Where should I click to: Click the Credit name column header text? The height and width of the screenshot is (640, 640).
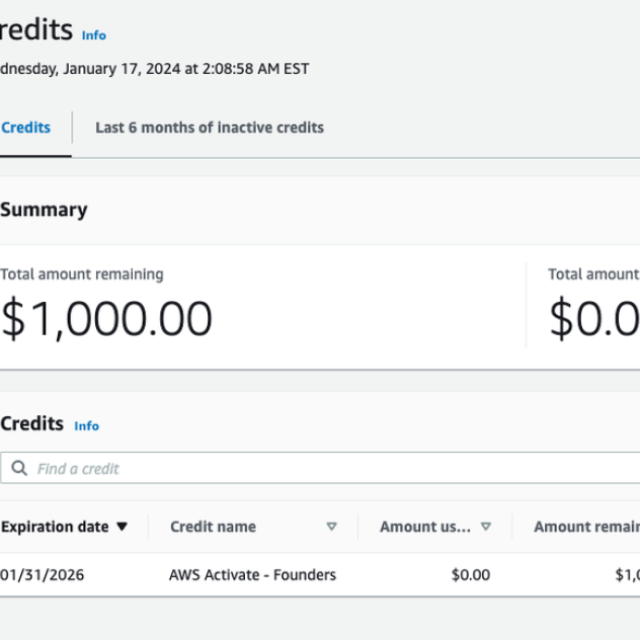(213, 527)
